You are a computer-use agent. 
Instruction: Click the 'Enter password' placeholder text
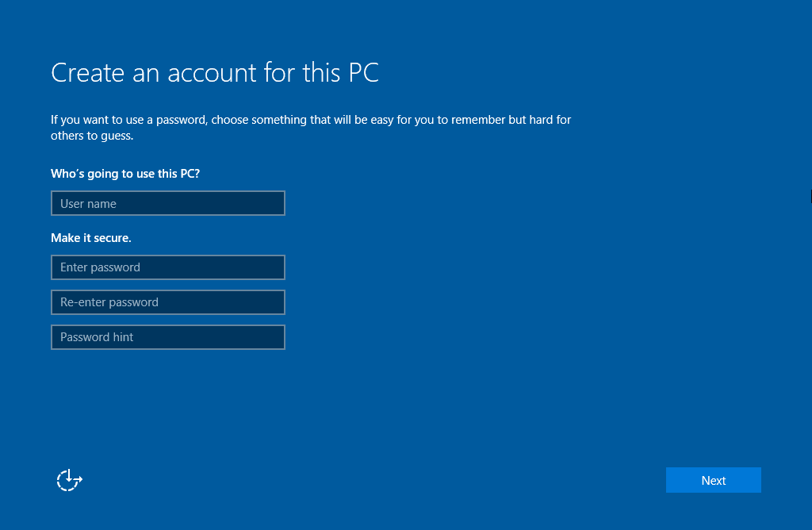100,267
